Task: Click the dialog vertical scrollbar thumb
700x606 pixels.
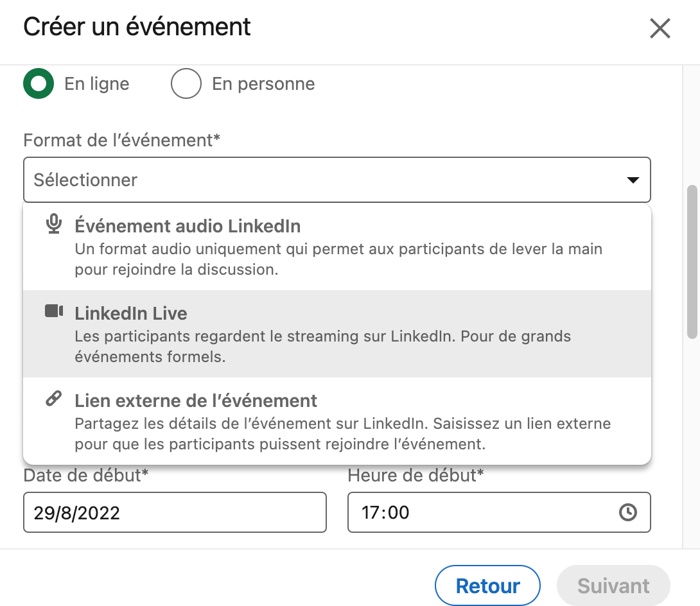Action: (692, 262)
